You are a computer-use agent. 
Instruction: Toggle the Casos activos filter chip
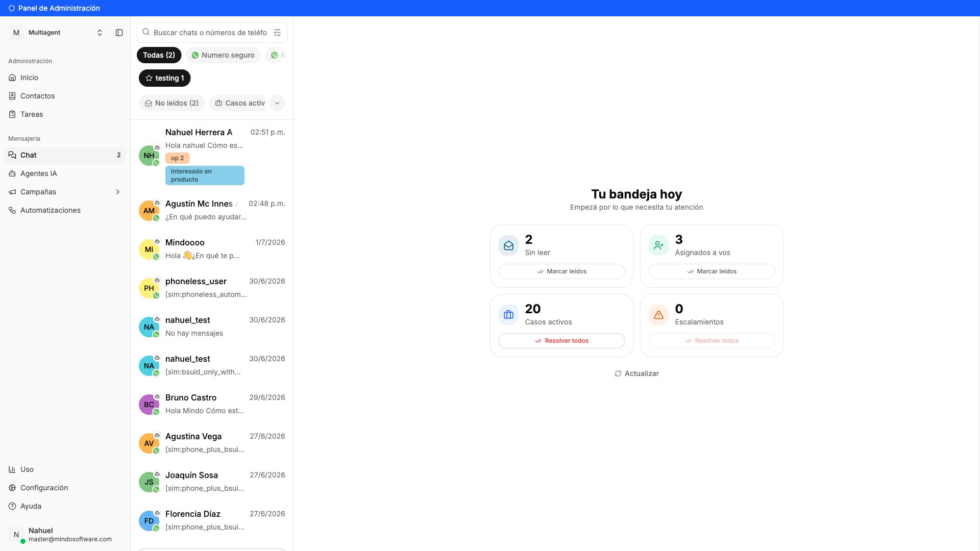pos(238,103)
